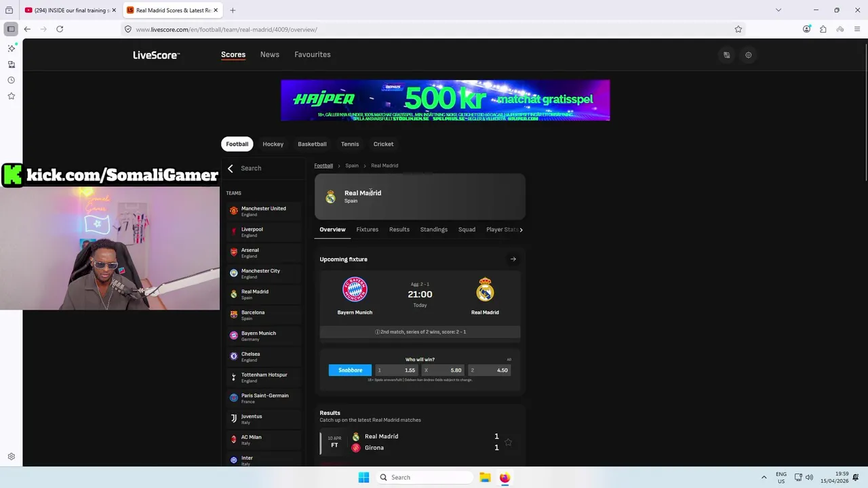Image resolution: width=868 pixels, height=488 pixels.
Task: Click the Manchester City crest icon
Action: 234,273
